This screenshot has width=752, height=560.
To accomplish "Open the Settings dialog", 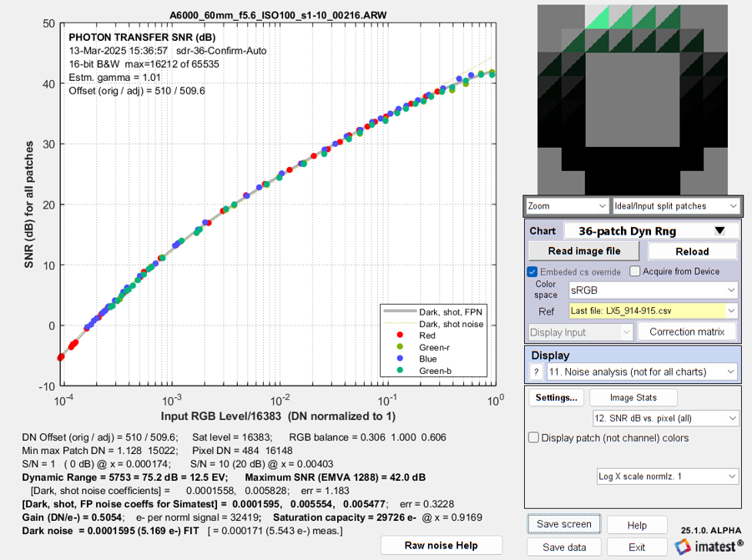I will pyautogui.click(x=557, y=397).
